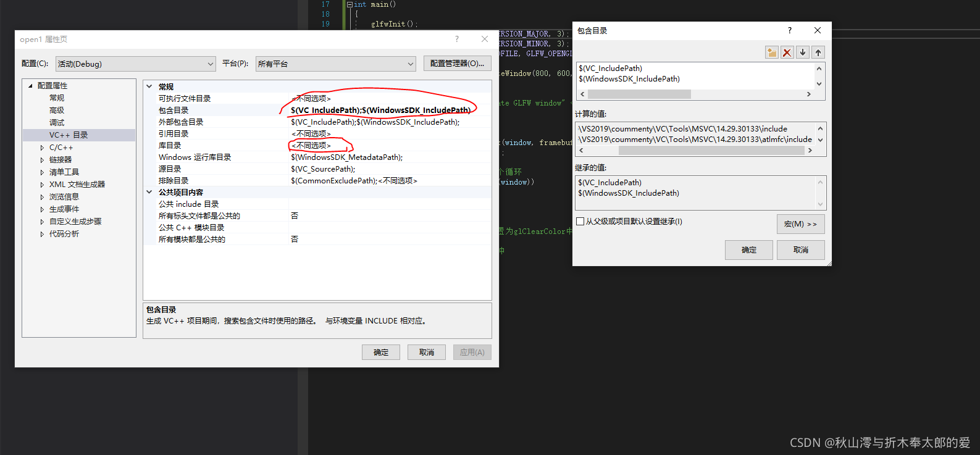
Task: Click the first MSVC include path in 计算的值
Action: (682, 129)
